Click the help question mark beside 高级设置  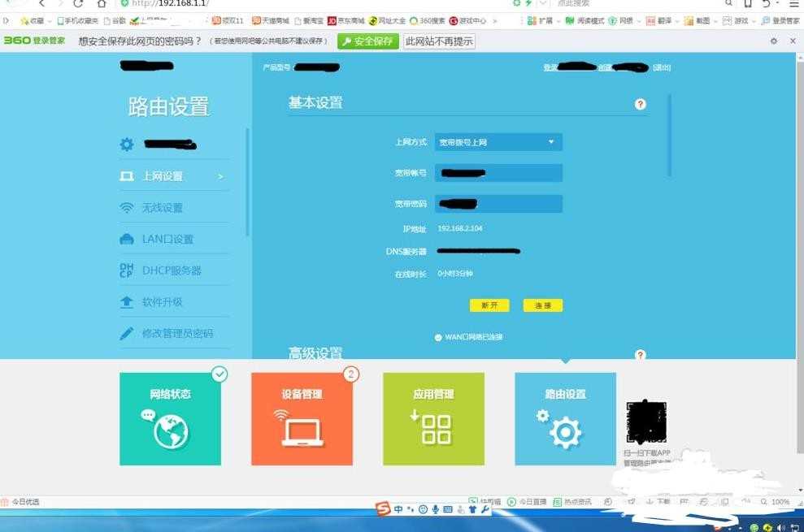[640, 354]
